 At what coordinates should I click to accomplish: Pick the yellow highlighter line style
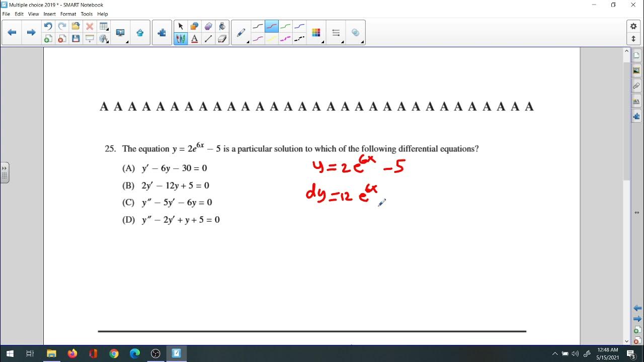click(x=272, y=39)
